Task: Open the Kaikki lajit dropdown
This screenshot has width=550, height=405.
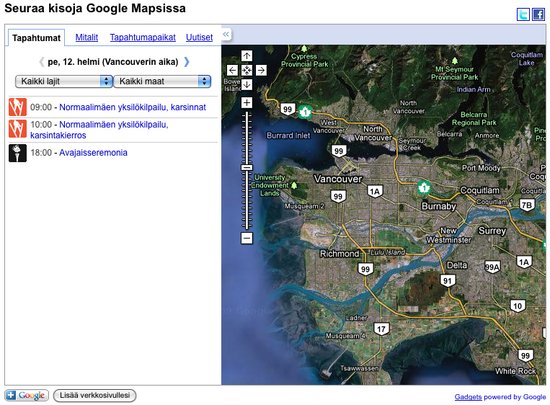Action: click(x=63, y=81)
